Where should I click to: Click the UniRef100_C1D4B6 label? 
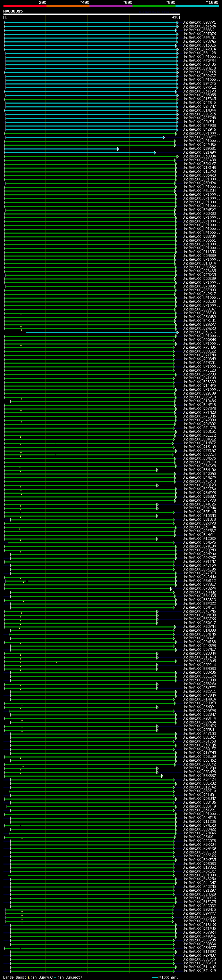[x=199, y=400]
